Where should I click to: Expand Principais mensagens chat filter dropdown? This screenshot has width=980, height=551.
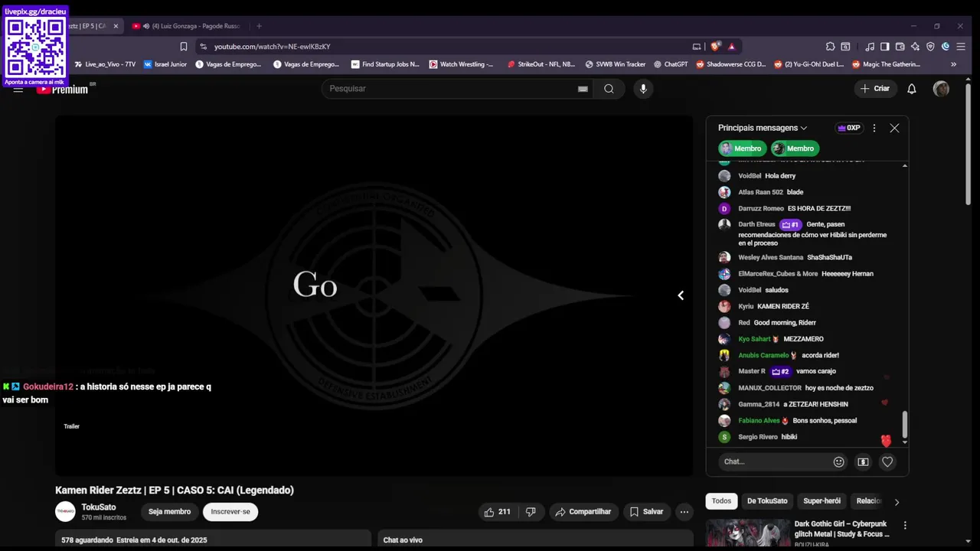click(763, 128)
